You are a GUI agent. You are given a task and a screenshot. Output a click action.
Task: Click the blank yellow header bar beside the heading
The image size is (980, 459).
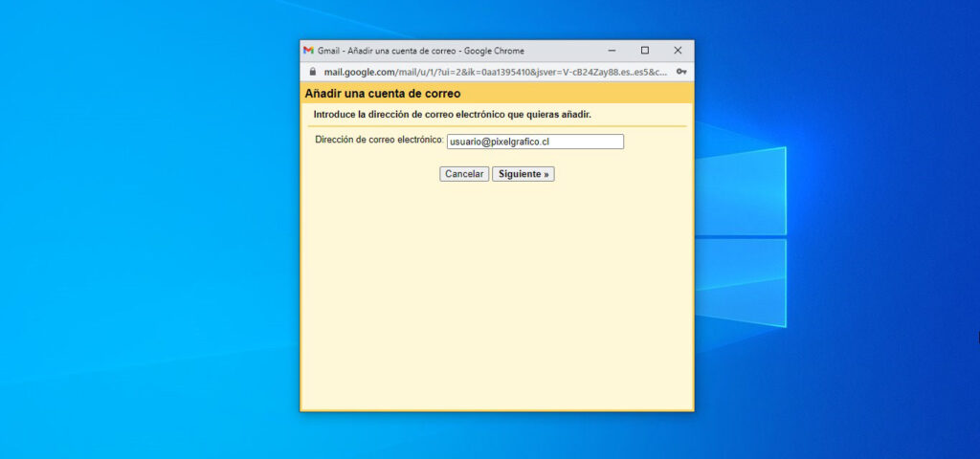pyautogui.click(x=574, y=94)
